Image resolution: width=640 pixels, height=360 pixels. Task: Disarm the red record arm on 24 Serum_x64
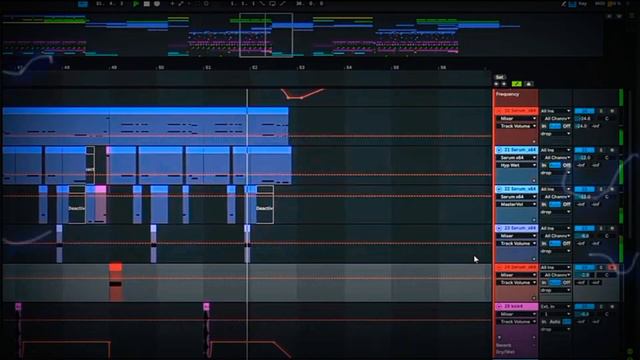tap(612, 267)
